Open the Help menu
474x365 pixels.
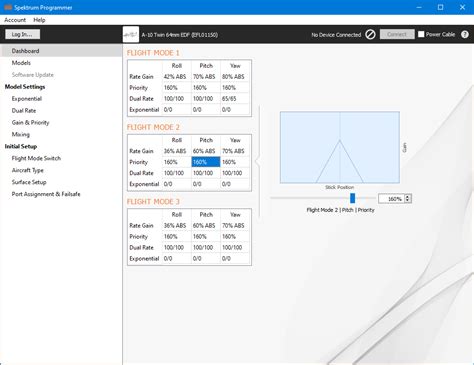click(39, 20)
